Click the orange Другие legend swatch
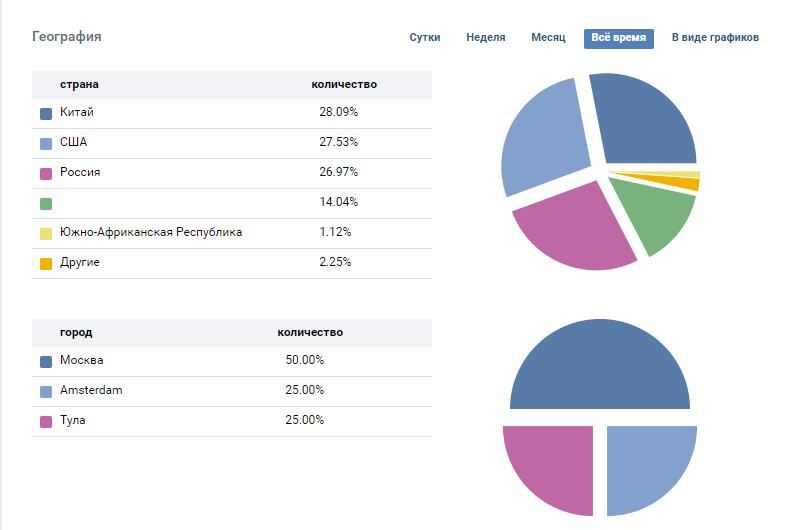 [x=46, y=263]
